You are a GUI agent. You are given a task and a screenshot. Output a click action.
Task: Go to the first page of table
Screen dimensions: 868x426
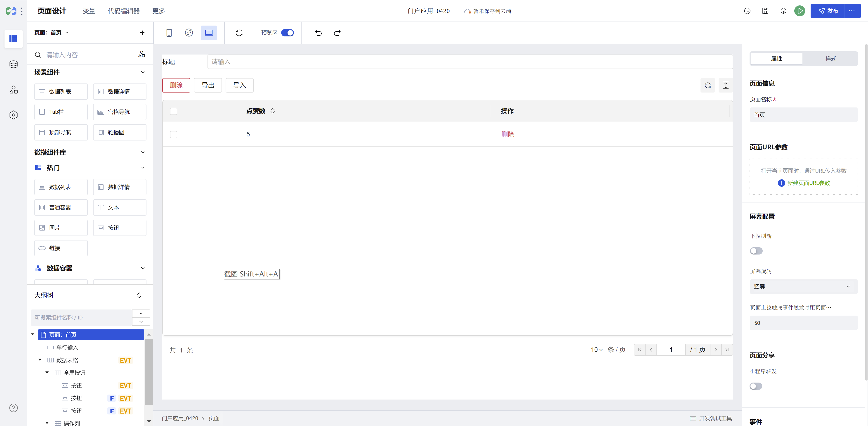[x=639, y=350]
